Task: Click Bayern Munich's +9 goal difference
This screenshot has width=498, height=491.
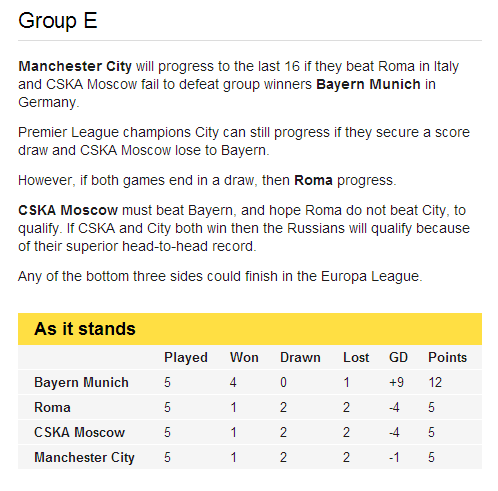Action: tap(396, 382)
